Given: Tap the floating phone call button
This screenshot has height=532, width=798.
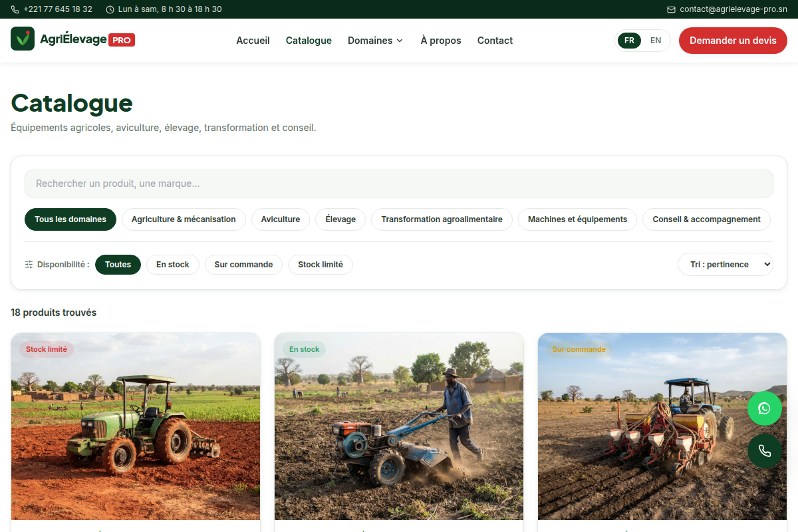Looking at the screenshot, I should tap(765, 451).
